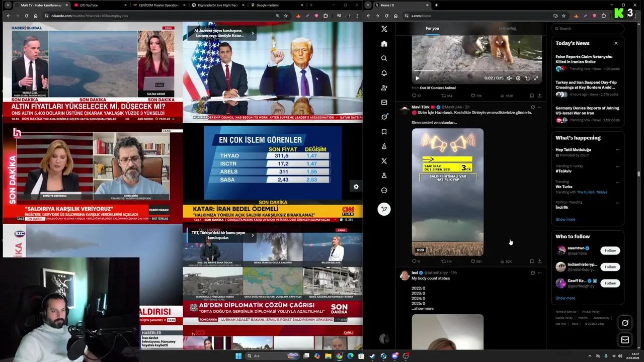Open False Reports Claim Netanyahu Killed story
This screenshot has height=362, width=644.
coord(588,62)
